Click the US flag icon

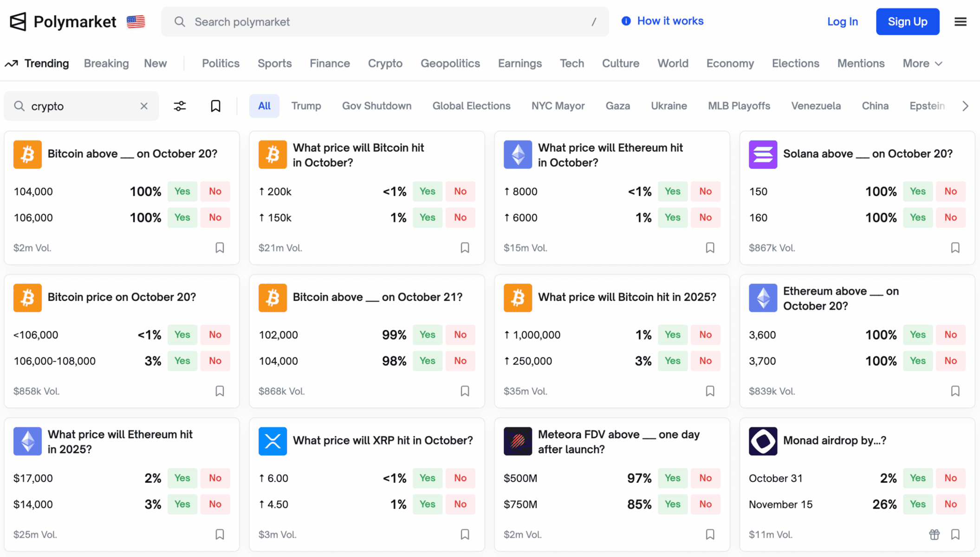click(x=136, y=22)
